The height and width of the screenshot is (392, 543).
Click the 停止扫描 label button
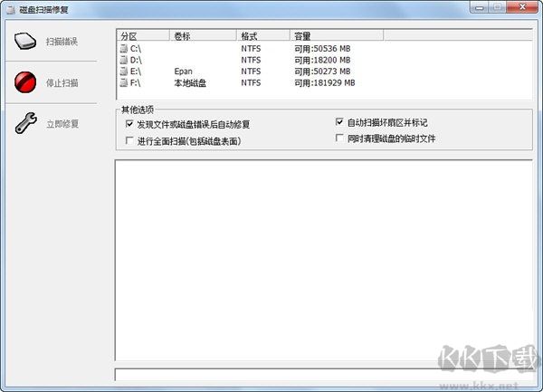[62, 82]
